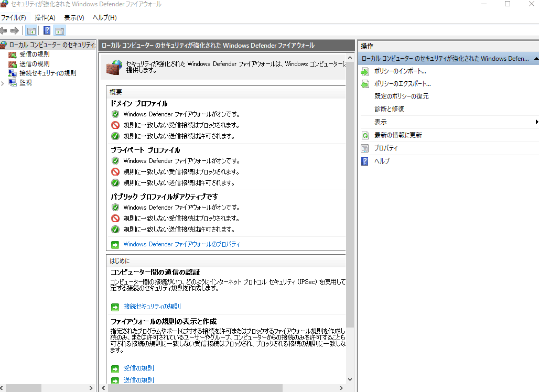Click domain profile inbound blocked icon
Screen dimensions: 539x392
point(115,125)
